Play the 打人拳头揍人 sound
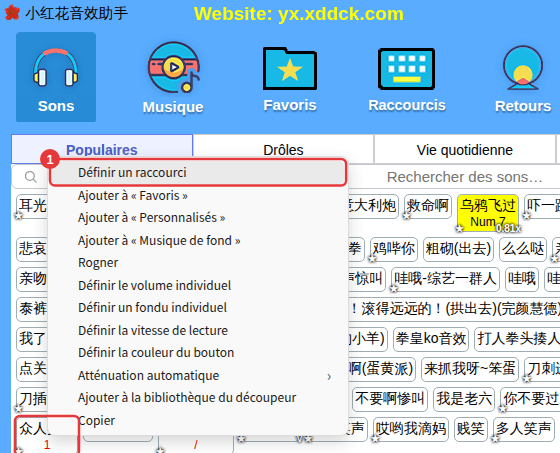The width and height of the screenshot is (560, 453). click(517, 339)
